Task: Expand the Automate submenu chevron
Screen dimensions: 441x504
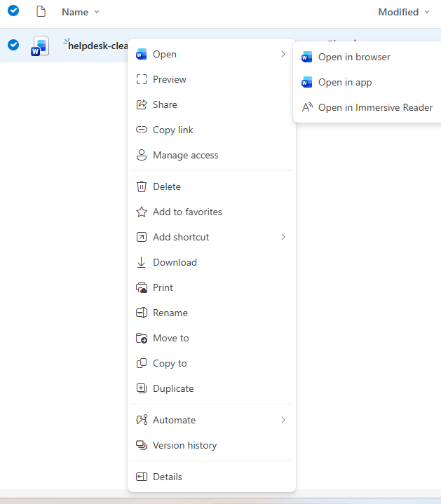Action: 283,420
